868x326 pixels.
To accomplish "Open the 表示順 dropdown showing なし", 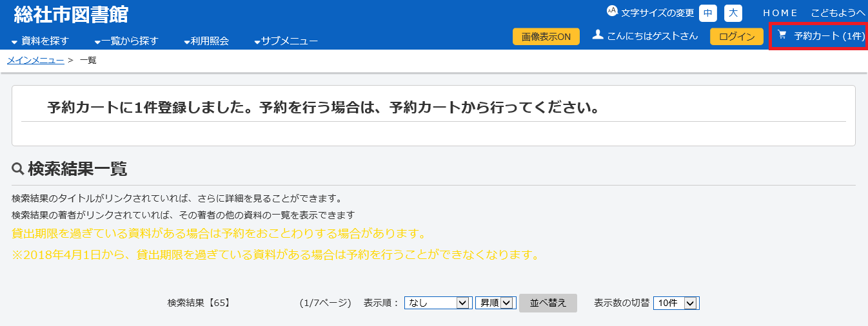I will point(437,303).
